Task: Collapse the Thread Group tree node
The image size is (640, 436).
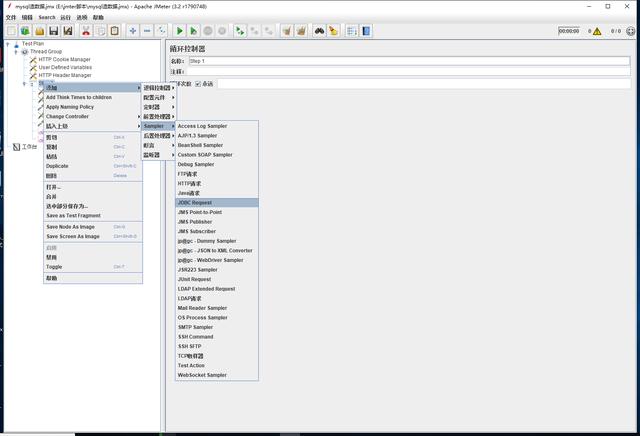Action: click(15, 51)
